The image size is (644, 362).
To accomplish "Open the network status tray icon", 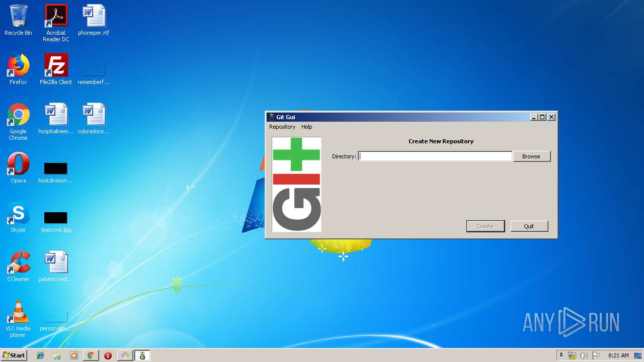I will click(x=572, y=355).
